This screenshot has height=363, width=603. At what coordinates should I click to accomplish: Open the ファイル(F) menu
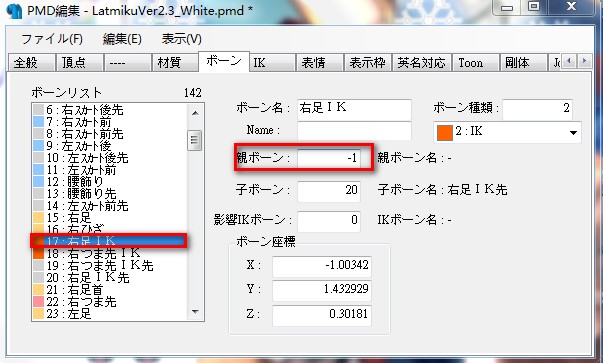pos(52,39)
